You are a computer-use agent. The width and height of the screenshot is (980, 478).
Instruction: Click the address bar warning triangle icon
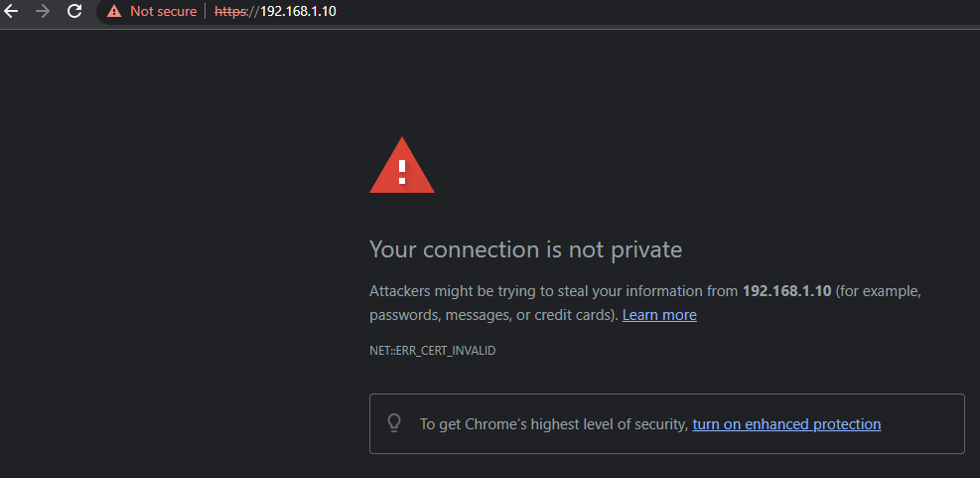point(114,11)
